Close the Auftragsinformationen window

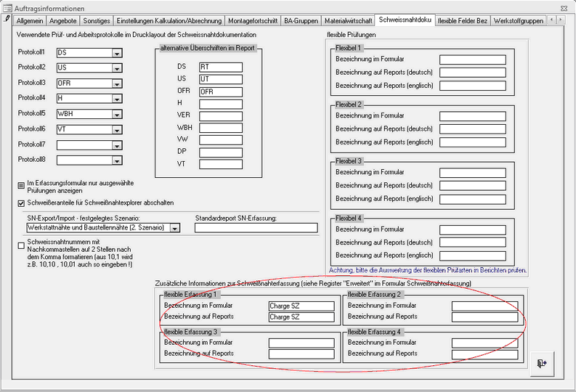tap(564, 6)
